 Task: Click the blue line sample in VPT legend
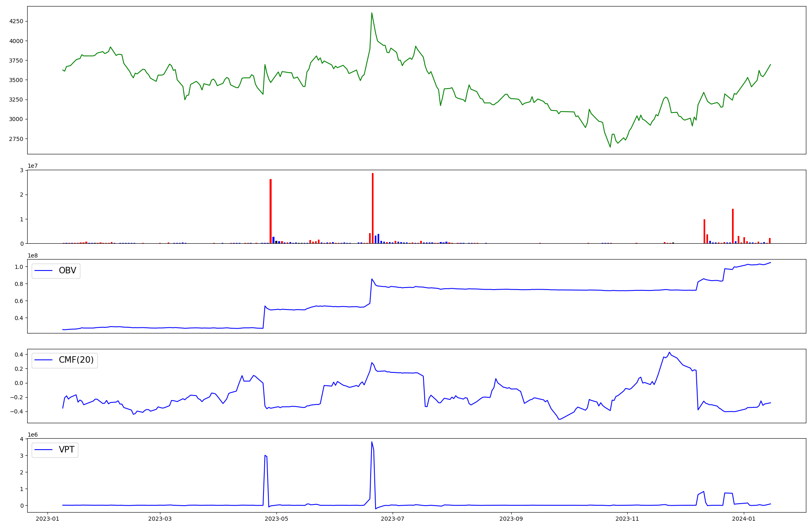[44, 450]
